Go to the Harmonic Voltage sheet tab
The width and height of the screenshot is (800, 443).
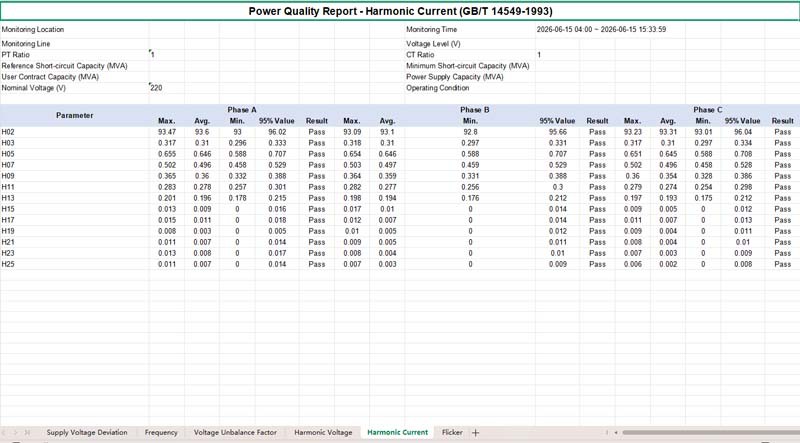323,432
